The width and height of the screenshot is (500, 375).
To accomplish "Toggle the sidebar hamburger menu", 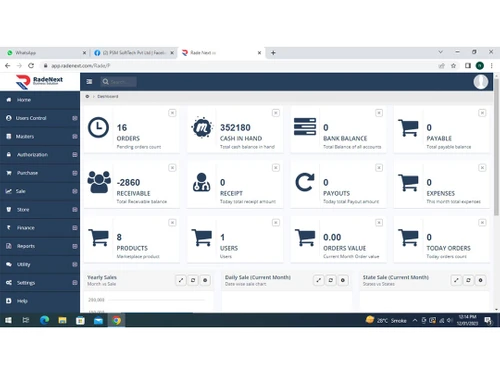I will 89,82.
